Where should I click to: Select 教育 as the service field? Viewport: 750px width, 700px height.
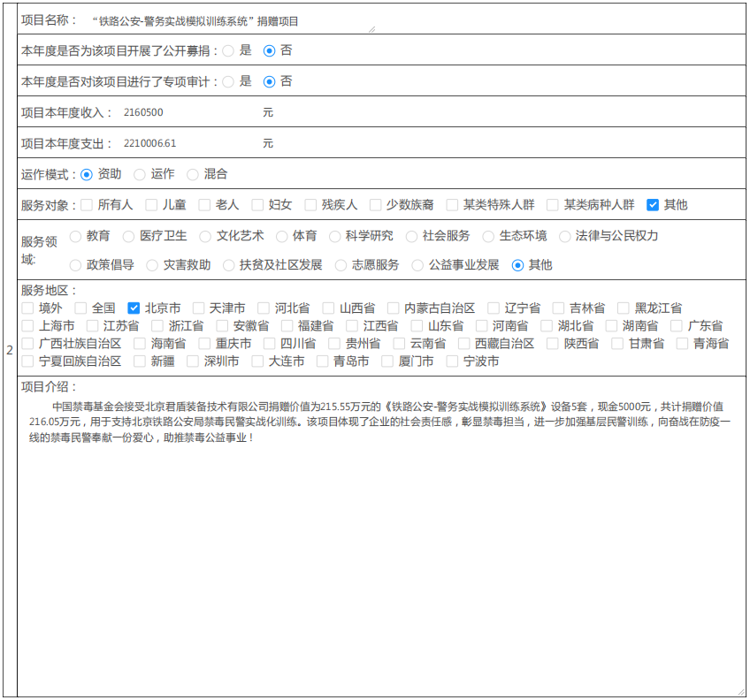click(75, 236)
